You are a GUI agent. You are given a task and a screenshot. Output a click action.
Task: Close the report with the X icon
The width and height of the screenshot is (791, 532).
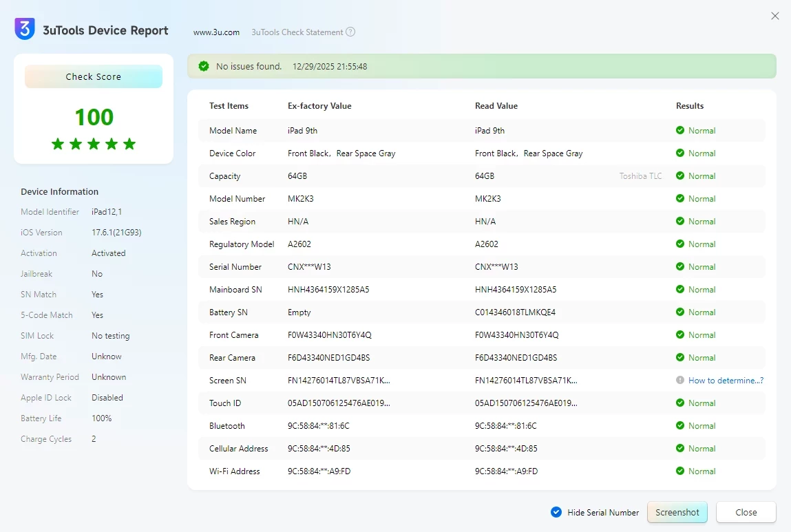pyautogui.click(x=775, y=16)
